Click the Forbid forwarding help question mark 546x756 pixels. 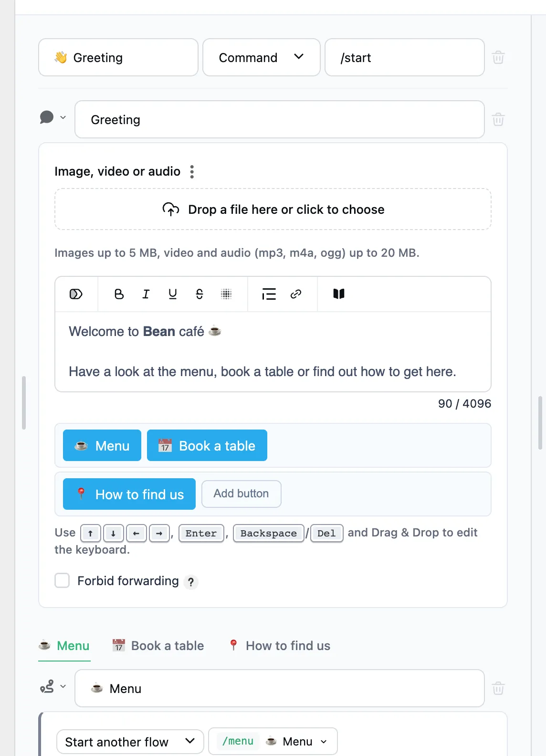click(x=191, y=582)
